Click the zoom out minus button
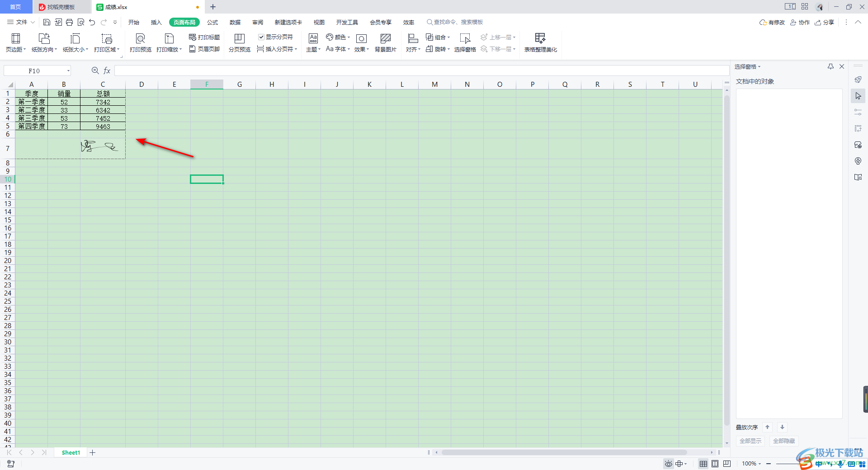The image size is (868, 470). click(769, 464)
